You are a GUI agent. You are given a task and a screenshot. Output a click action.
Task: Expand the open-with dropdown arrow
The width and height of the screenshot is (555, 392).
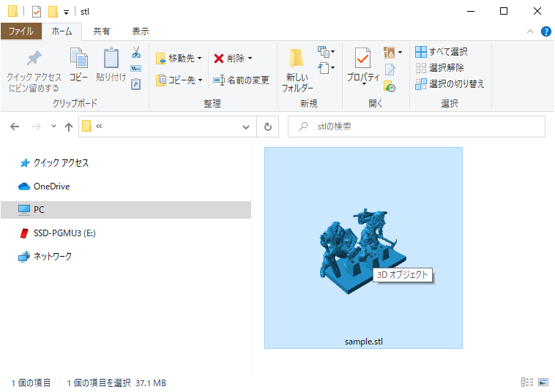pos(400,53)
